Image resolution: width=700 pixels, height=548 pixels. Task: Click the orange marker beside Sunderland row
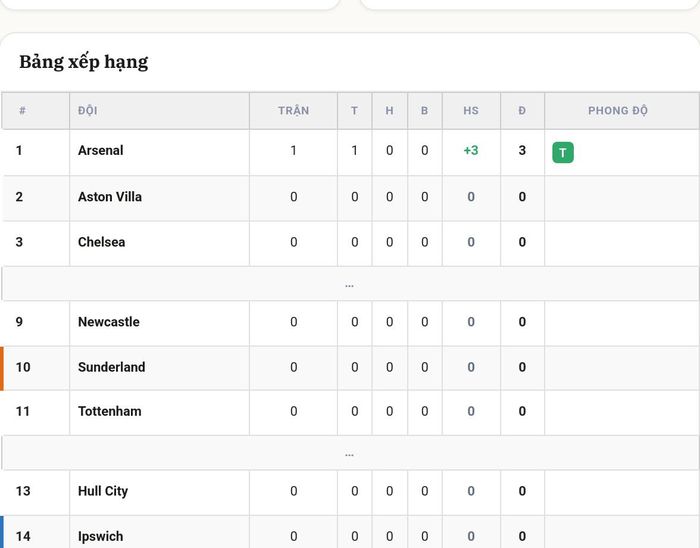point(2,368)
